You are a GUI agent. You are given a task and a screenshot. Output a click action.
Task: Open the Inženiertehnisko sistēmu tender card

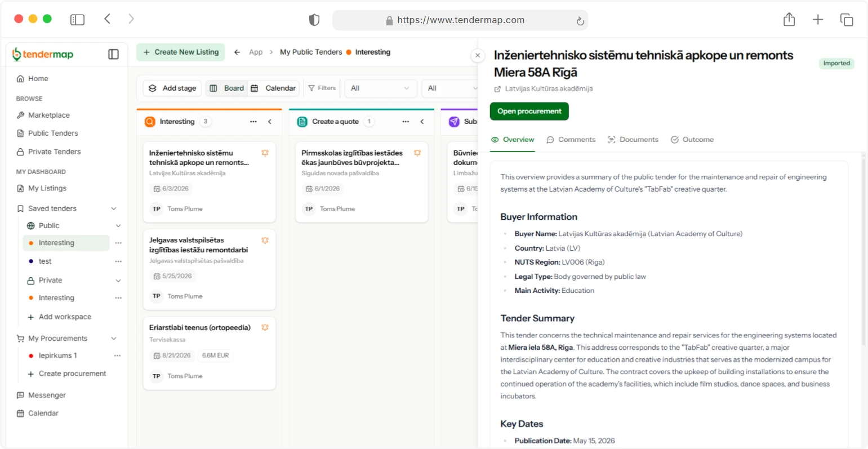tap(210, 182)
